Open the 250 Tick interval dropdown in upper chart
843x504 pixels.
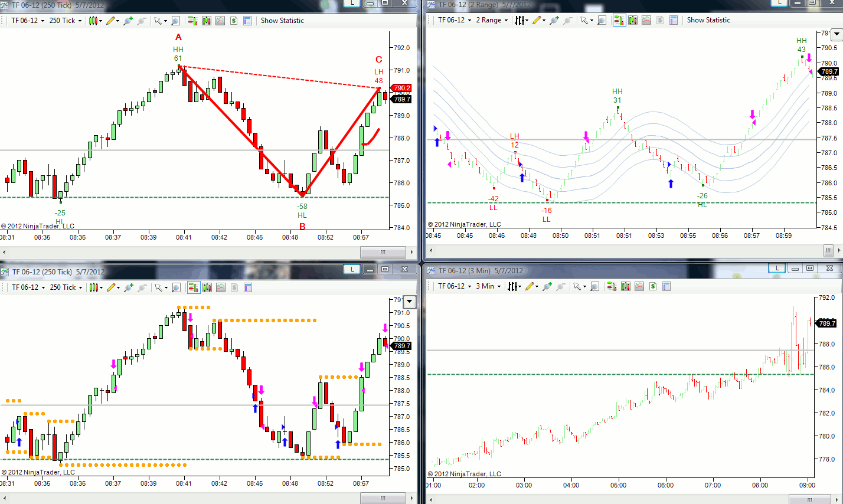pyautogui.click(x=66, y=21)
